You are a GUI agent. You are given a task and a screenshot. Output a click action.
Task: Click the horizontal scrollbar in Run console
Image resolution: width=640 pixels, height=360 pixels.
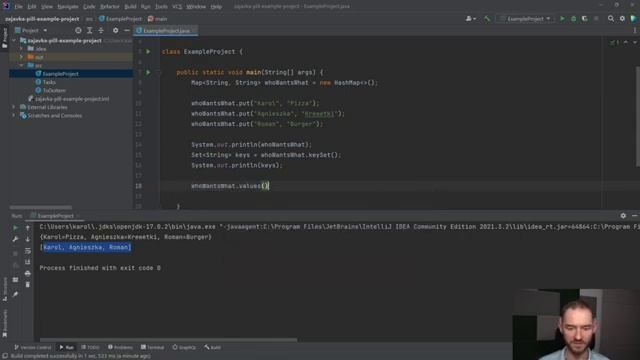[168, 340]
